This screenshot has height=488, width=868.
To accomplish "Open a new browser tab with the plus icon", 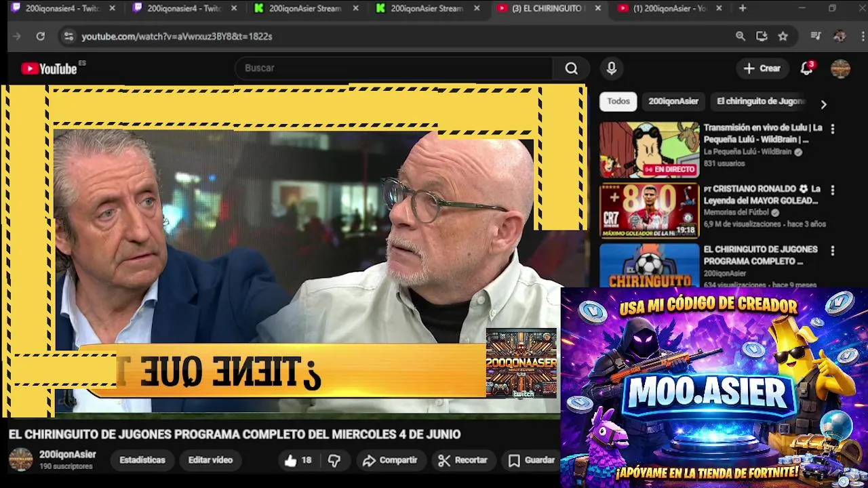I will pyautogui.click(x=743, y=8).
